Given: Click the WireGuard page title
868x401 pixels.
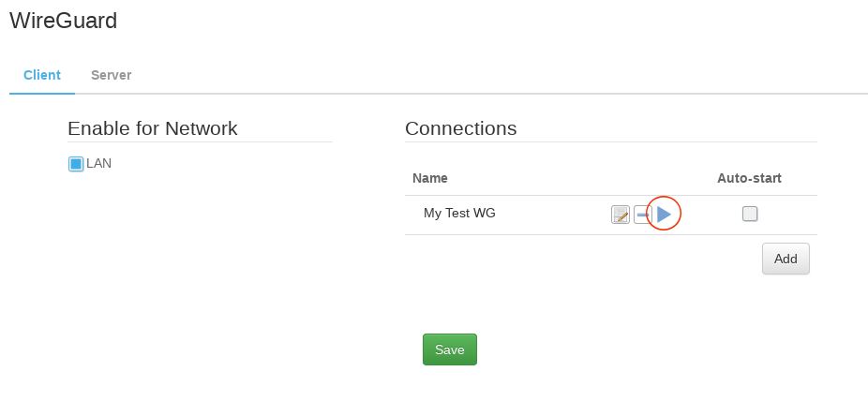Looking at the screenshot, I should tap(64, 21).
